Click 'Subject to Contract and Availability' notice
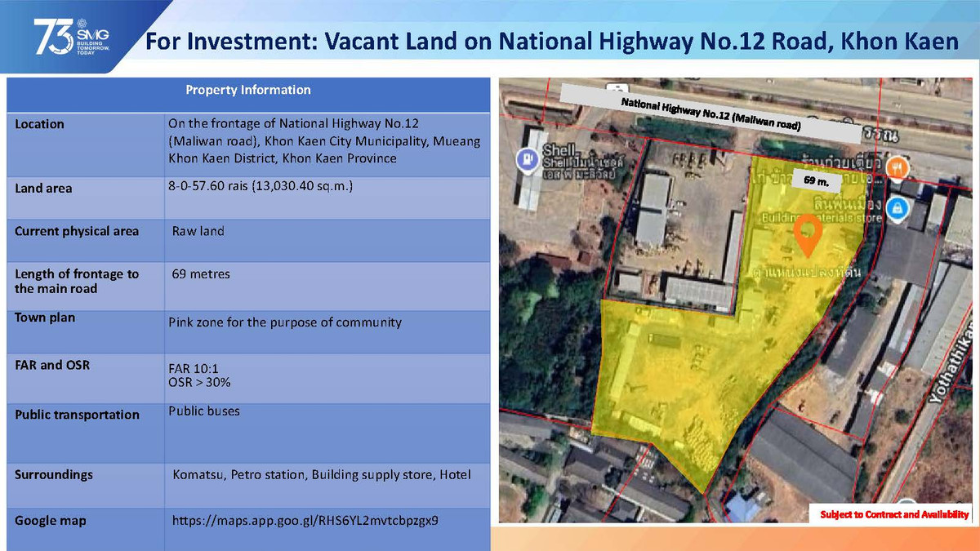The image size is (980, 551). [x=894, y=514]
